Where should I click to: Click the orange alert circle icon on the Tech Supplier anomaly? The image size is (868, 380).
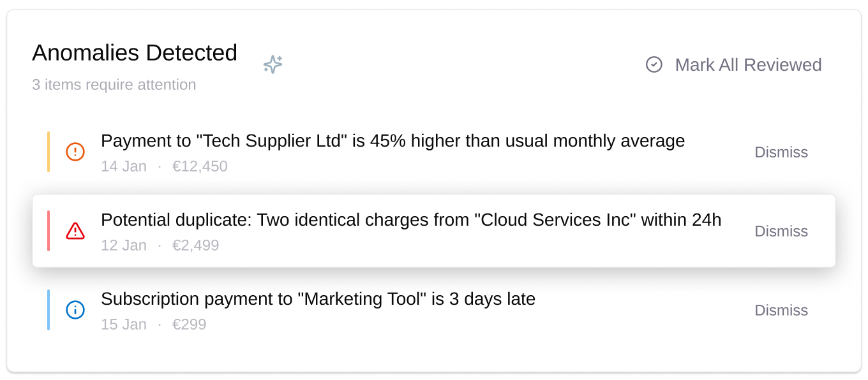(x=75, y=152)
